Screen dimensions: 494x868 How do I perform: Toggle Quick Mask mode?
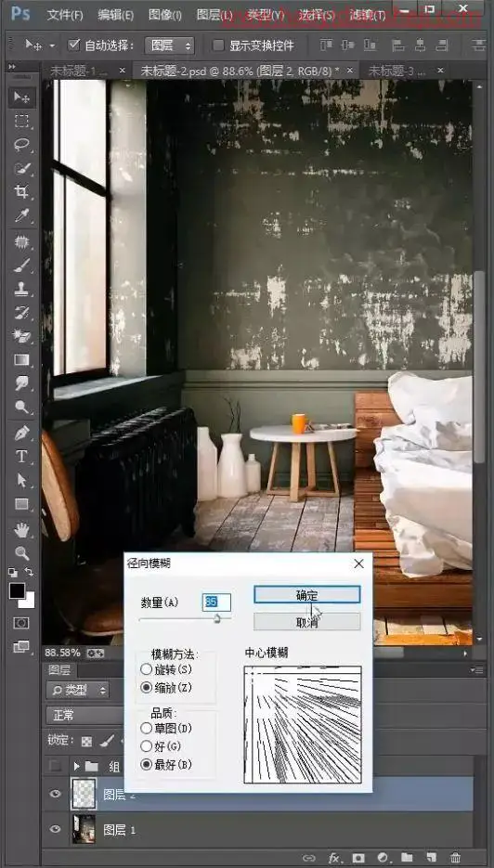pos(21,623)
